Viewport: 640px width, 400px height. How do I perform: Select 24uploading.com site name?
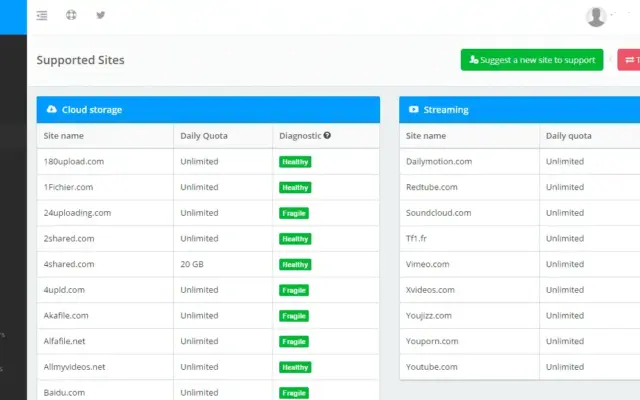(78, 213)
